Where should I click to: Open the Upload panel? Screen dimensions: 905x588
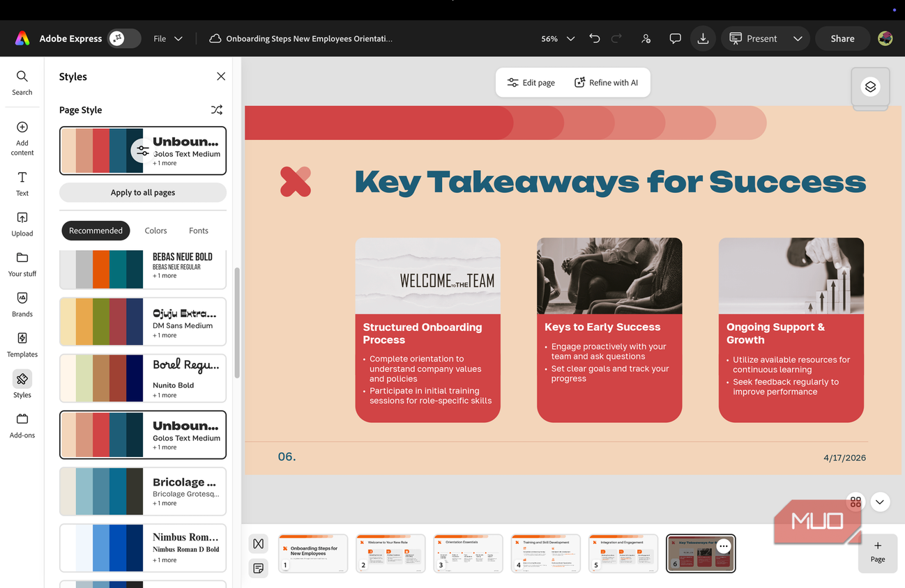point(22,224)
